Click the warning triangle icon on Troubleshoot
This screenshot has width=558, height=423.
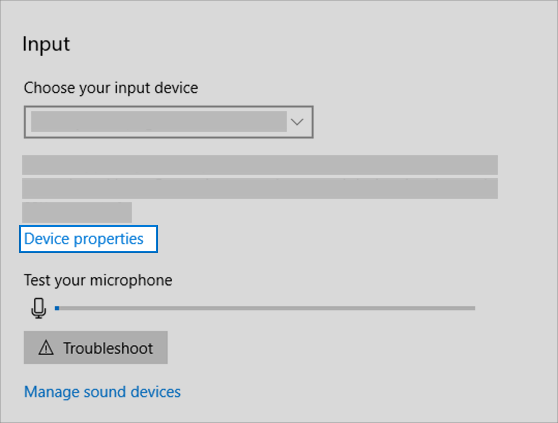click(x=46, y=348)
